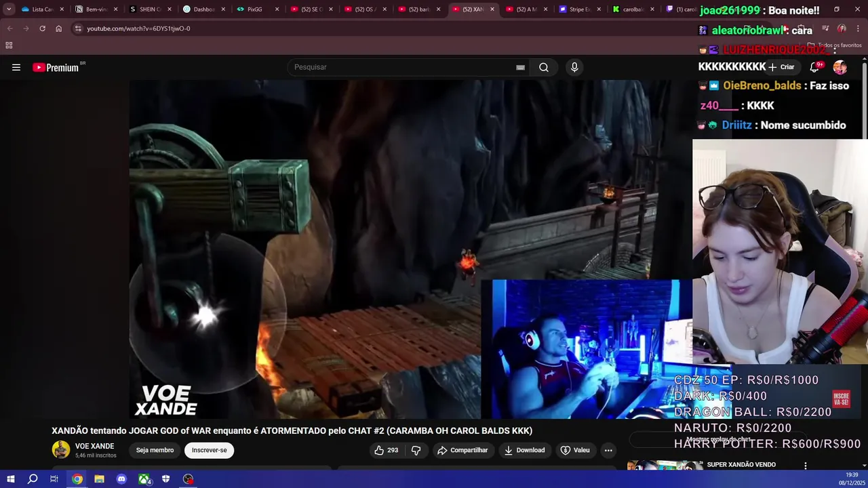Click the Inscrever-se subscribe button
868x488 pixels.
pos(209,450)
